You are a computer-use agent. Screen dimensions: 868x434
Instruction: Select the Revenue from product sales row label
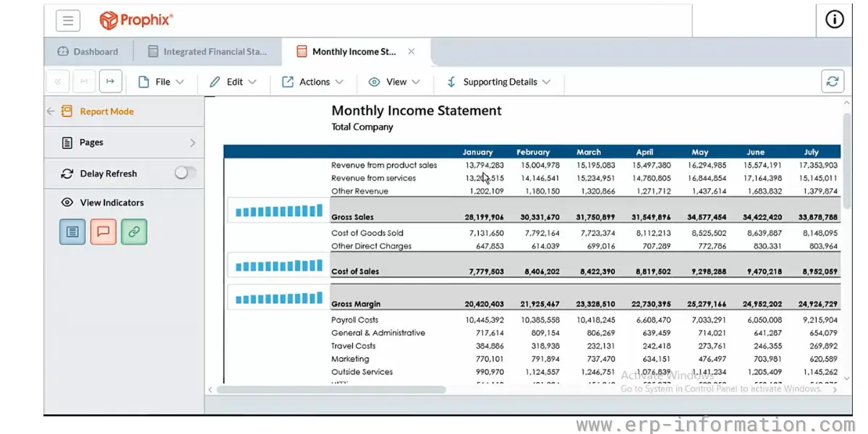pos(384,165)
